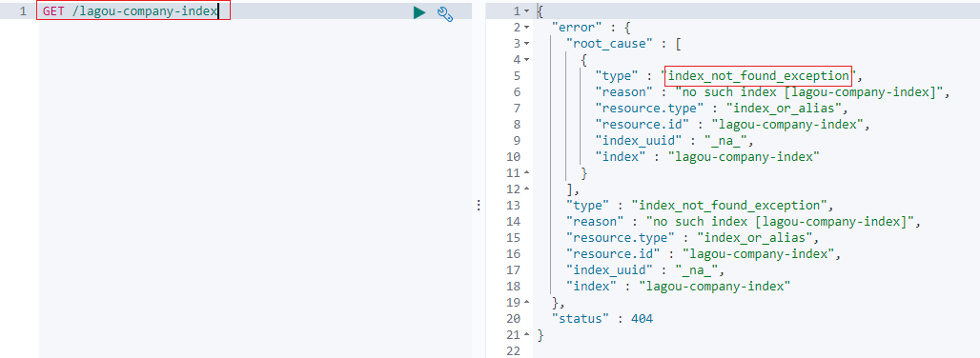Collapse the nested object at response line 4

[527, 60]
